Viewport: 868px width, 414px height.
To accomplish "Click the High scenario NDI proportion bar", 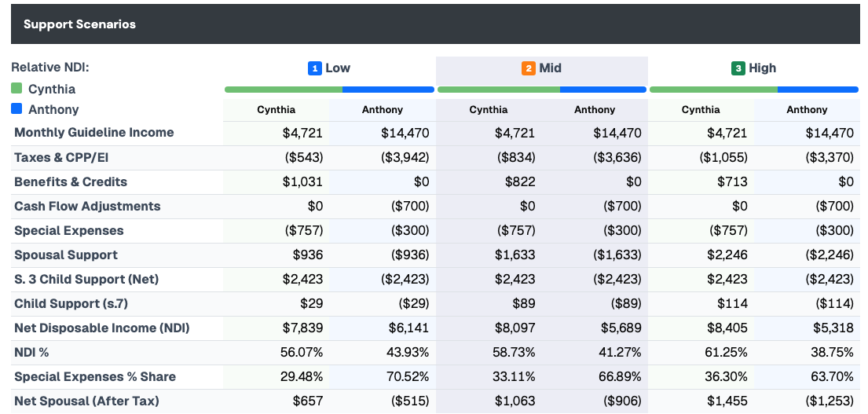I will 754,90.
